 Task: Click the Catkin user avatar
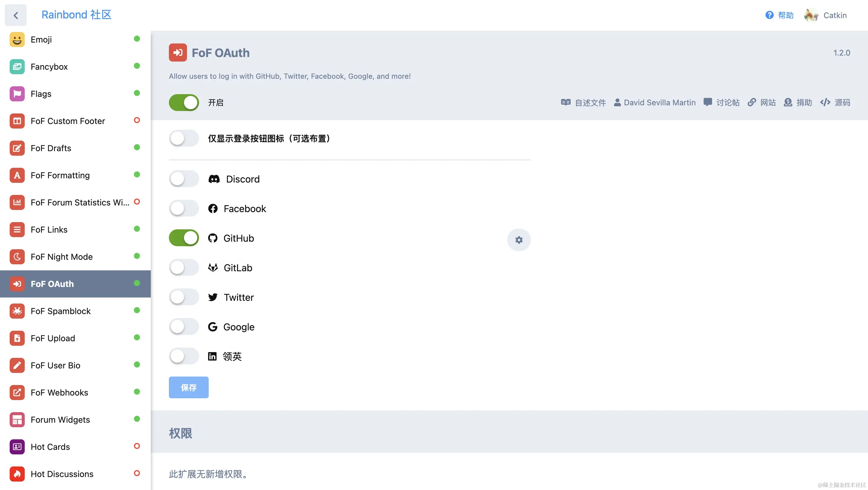tap(811, 15)
